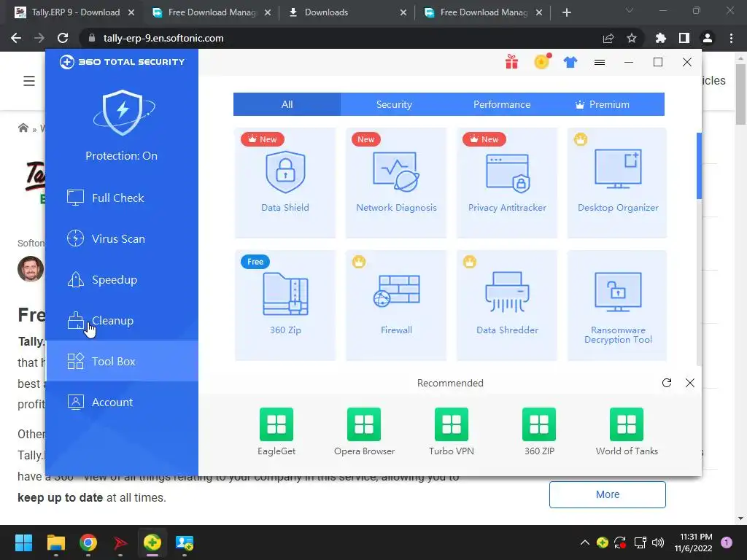Click the Protection On shield icon
747x560 pixels.
[x=123, y=113]
